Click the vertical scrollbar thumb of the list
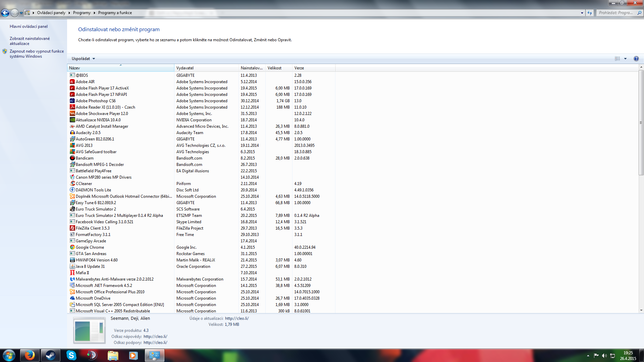 click(641, 122)
